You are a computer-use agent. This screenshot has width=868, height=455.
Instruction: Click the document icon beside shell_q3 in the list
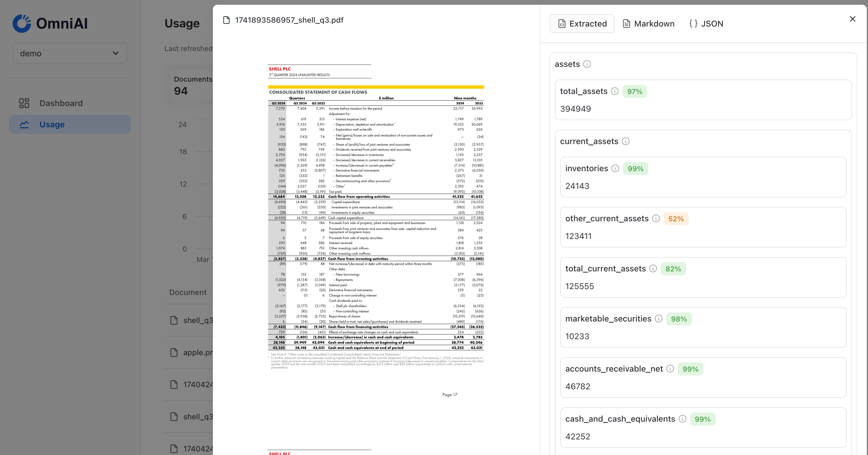174,320
